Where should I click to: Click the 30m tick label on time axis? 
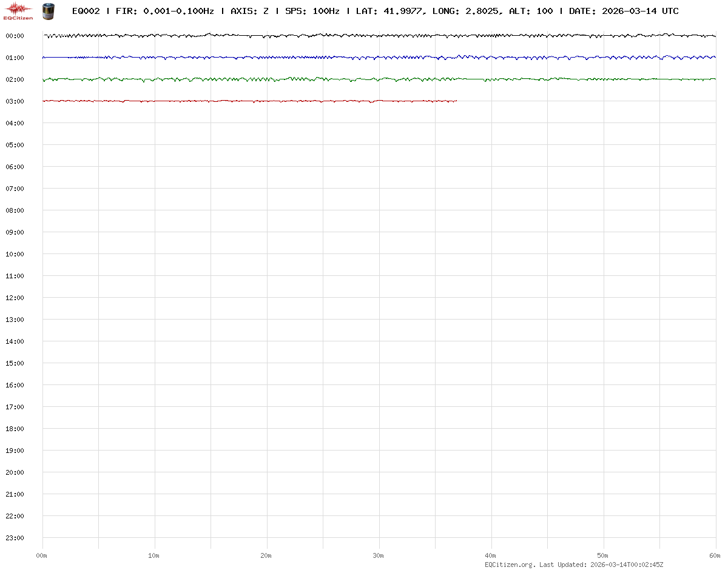[x=379, y=555]
